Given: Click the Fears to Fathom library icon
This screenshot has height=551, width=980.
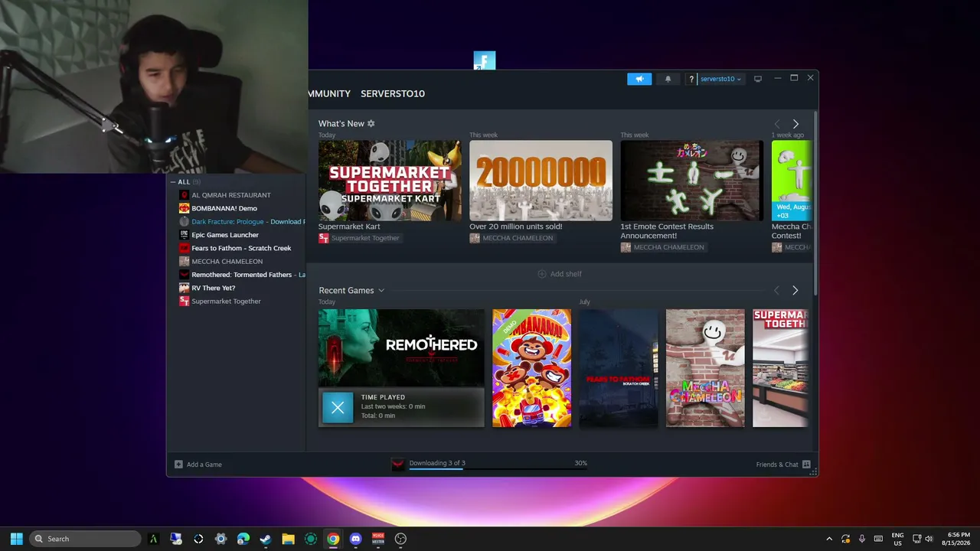Looking at the screenshot, I should point(184,248).
